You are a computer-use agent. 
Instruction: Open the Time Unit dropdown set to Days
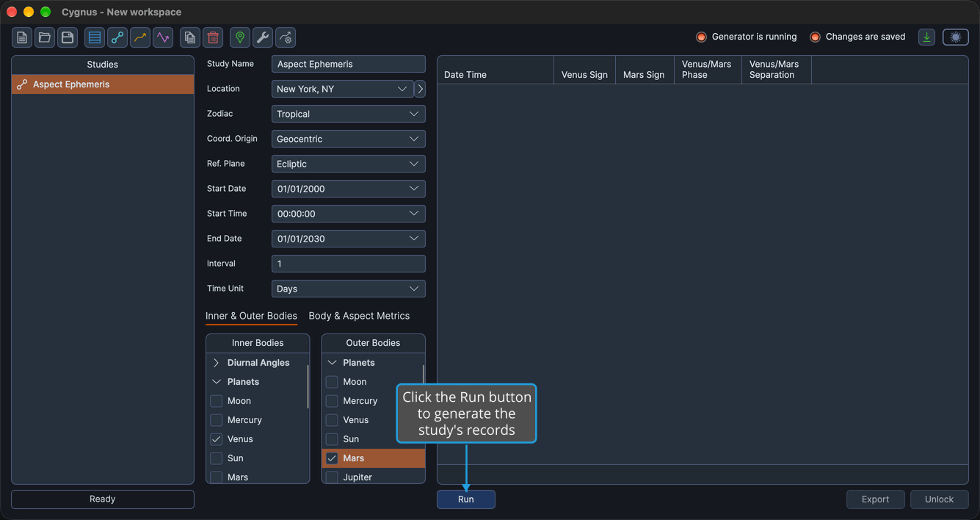pyautogui.click(x=348, y=289)
